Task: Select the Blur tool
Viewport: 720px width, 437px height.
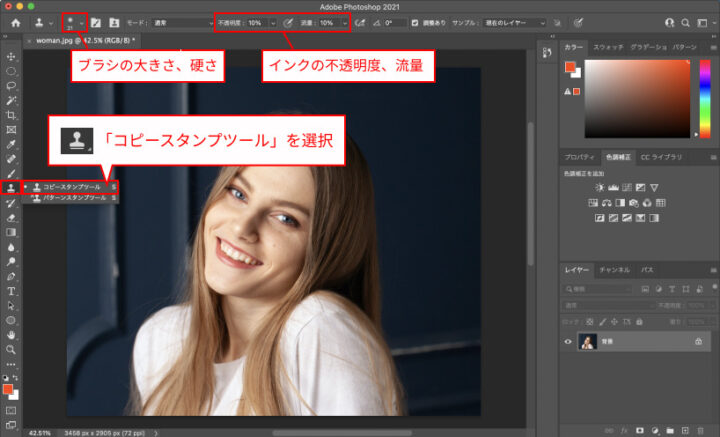Action: click(11, 247)
